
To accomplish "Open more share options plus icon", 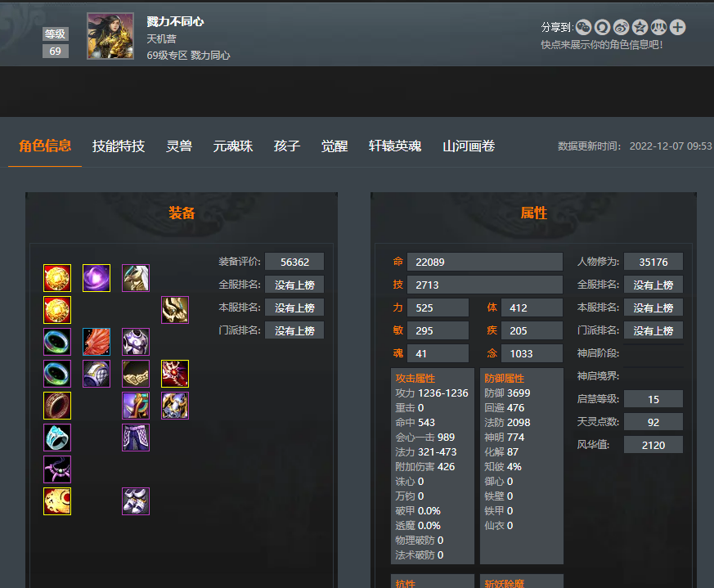I will click(677, 27).
